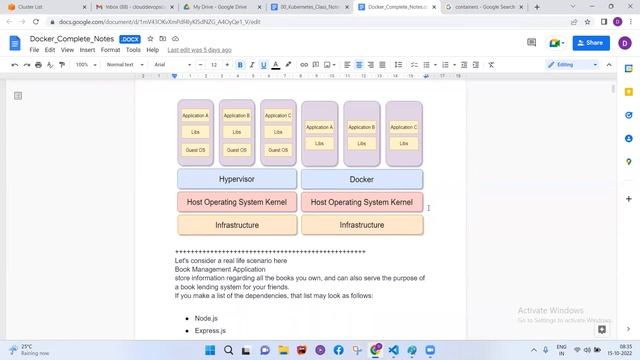Open Calendar in side panel

point(629,69)
